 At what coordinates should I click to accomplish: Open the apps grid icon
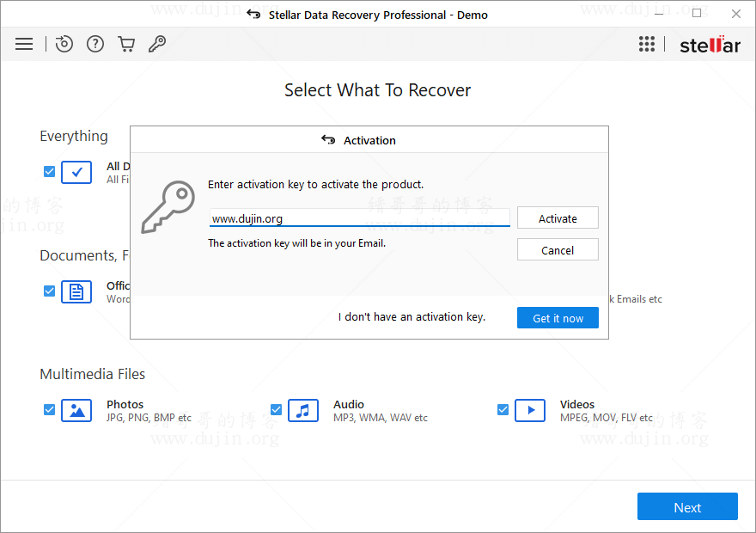coord(647,44)
